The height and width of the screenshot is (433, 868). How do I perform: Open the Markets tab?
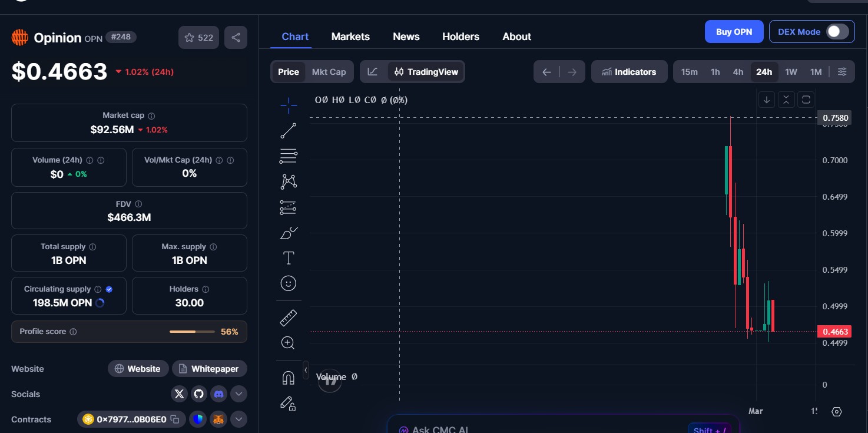pyautogui.click(x=350, y=36)
